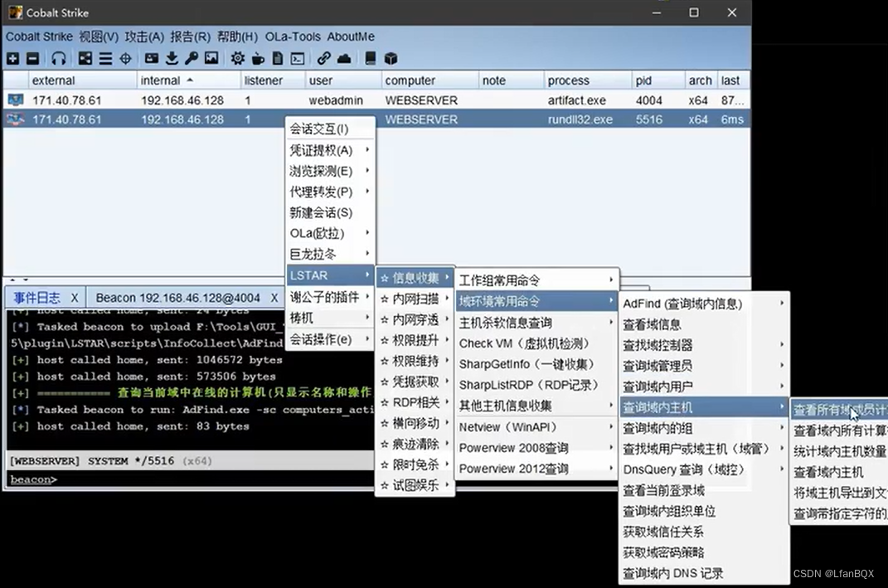Click the coffee cup Java applet attack icon
The image size is (888, 588).
(x=258, y=58)
